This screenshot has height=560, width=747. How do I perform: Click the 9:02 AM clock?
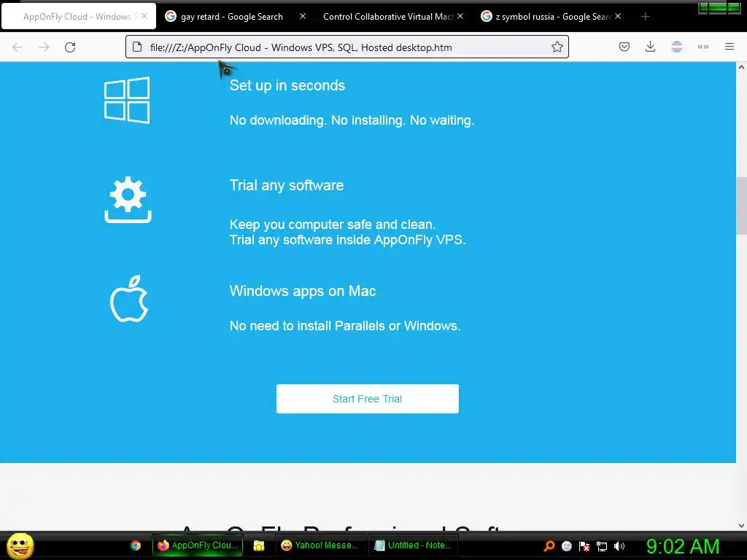point(683,546)
